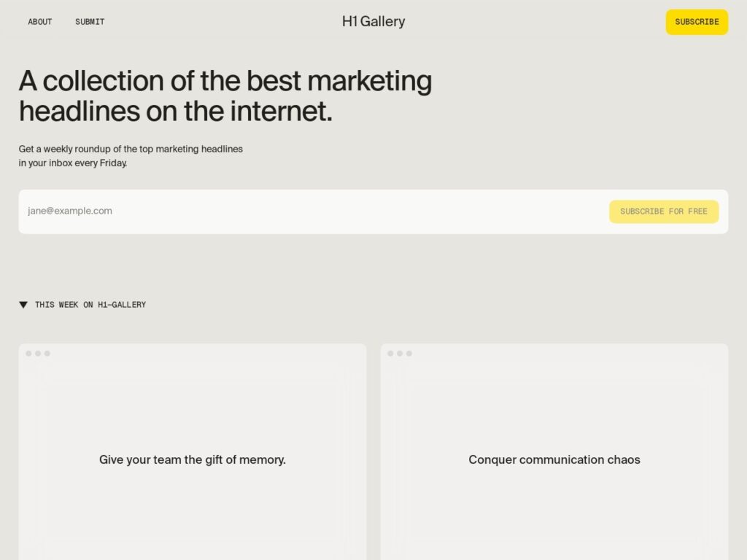Click the yellow Subscribe header button
This screenshot has height=560, width=747.
click(697, 22)
